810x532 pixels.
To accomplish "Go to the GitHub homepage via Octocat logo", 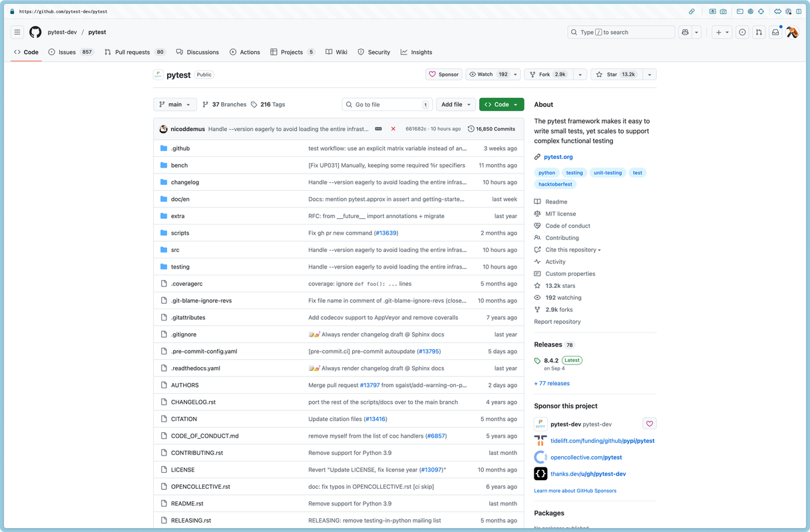I will tap(35, 32).
